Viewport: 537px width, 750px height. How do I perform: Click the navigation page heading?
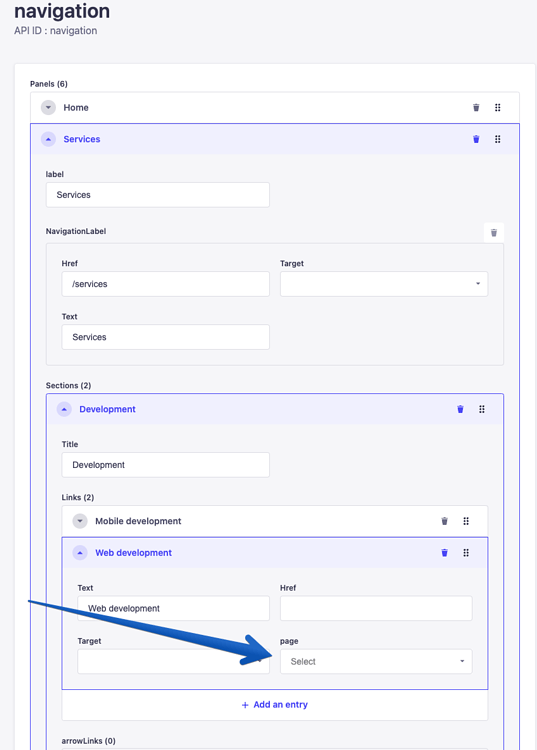pos(62,11)
